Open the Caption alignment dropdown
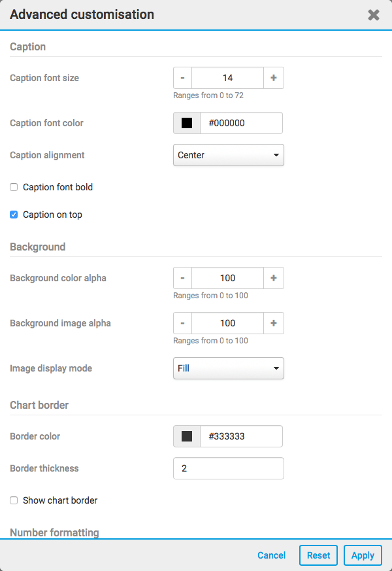 pyautogui.click(x=228, y=155)
